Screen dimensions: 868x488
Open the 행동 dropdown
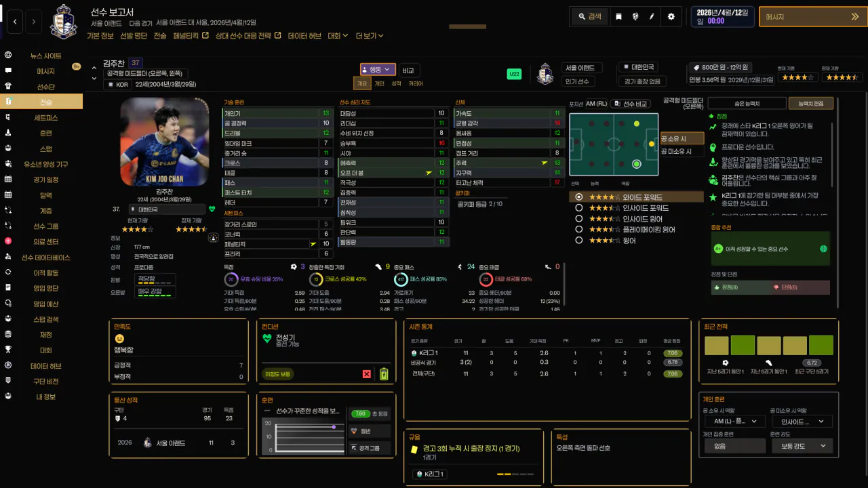click(x=378, y=69)
